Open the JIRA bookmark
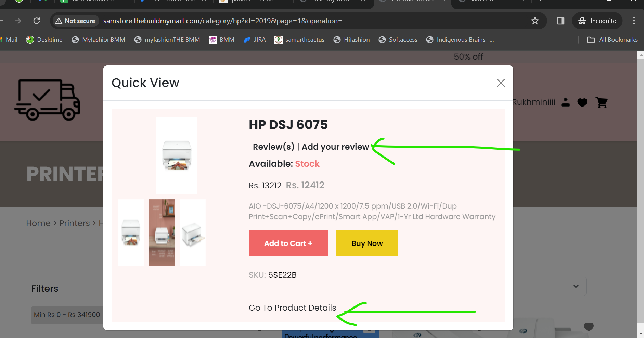Image resolution: width=644 pixels, height=338 pixels. point(255,40)
